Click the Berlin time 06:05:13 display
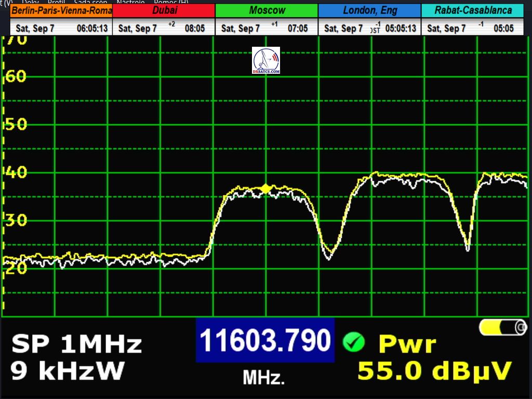The image size is (532, 399). pos(92,29)
